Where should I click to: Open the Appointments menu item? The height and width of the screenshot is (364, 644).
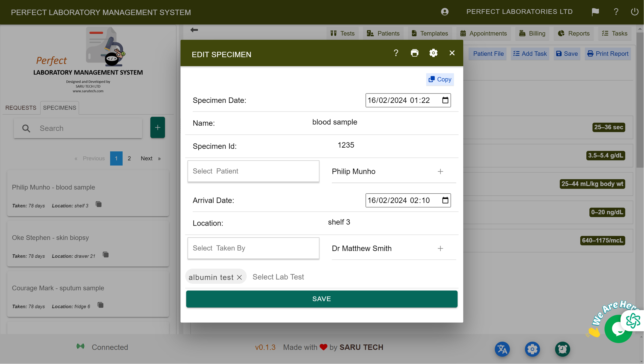click(x=483, y=33)
